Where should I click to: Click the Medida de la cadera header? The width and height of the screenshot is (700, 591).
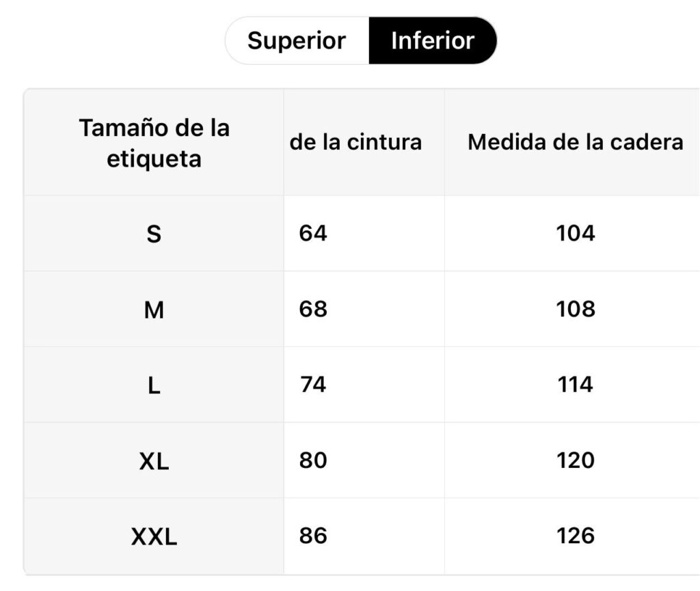pyautogui.click(x=576, y=142)
